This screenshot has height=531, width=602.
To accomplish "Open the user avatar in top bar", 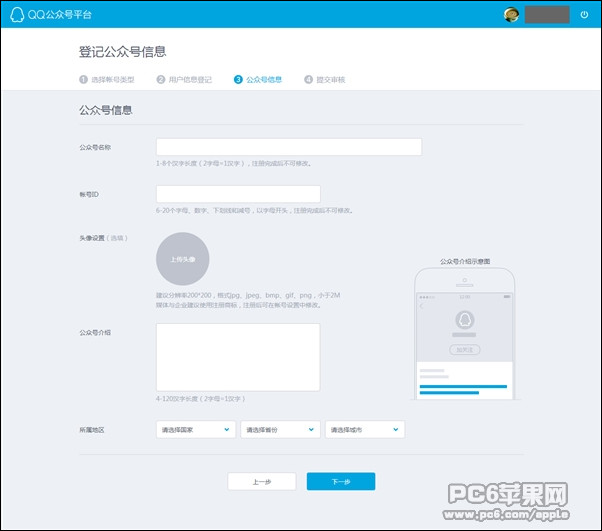I will [x=511, y=14].
